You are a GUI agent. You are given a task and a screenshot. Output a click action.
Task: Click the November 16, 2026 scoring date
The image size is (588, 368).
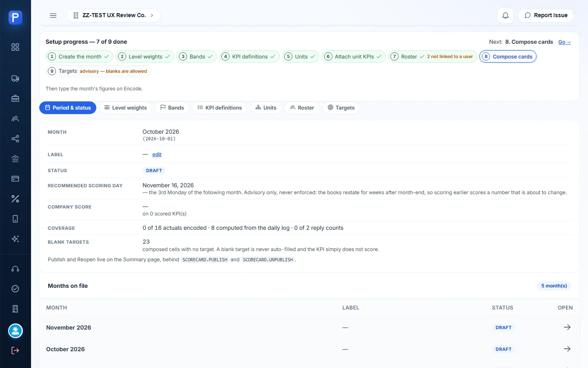click(168, 185)
